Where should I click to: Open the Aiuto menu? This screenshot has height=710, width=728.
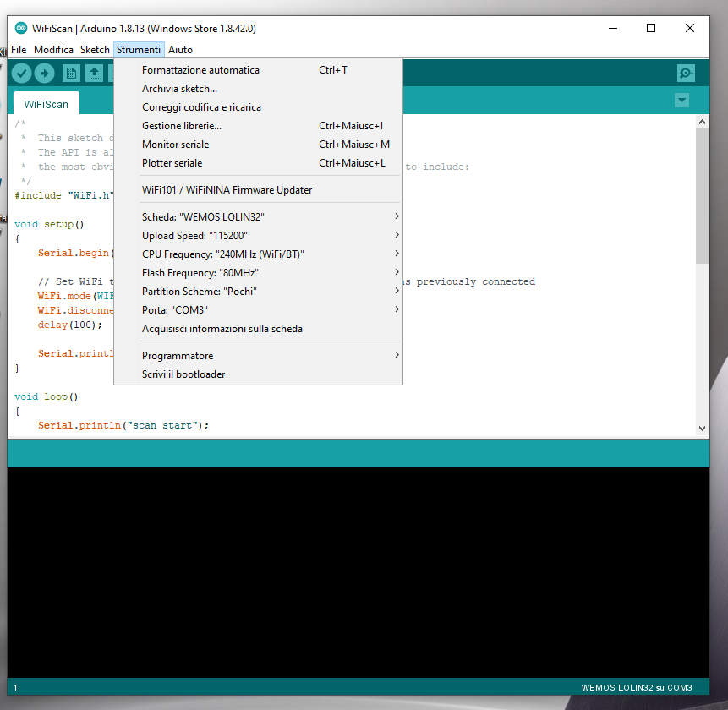180,50
